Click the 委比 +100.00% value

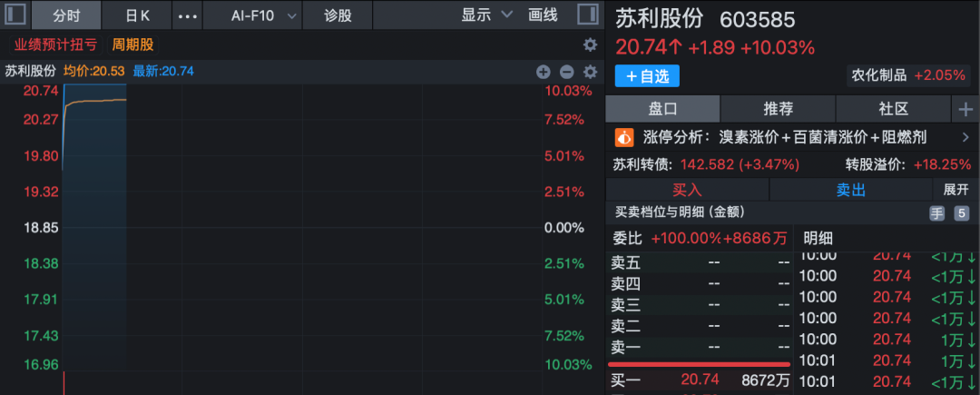point(686,238)
